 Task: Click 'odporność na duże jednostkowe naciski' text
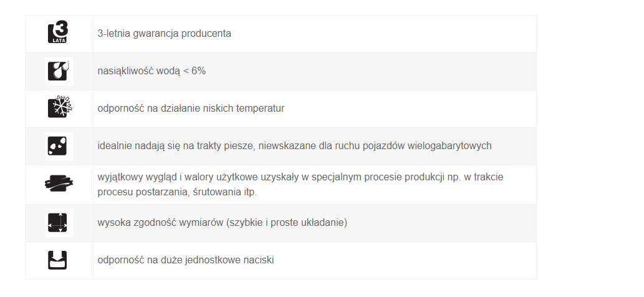coord(186,260)
